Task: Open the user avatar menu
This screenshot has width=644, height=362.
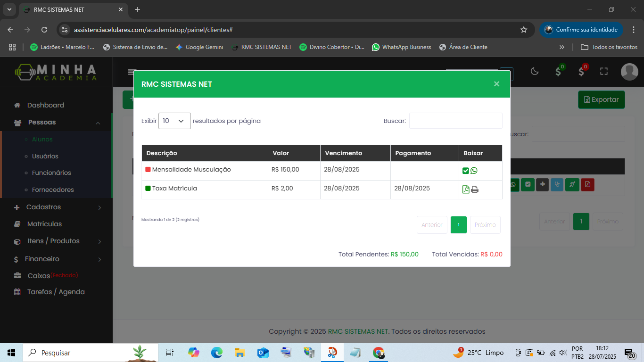Action: [x=629, y=72]
